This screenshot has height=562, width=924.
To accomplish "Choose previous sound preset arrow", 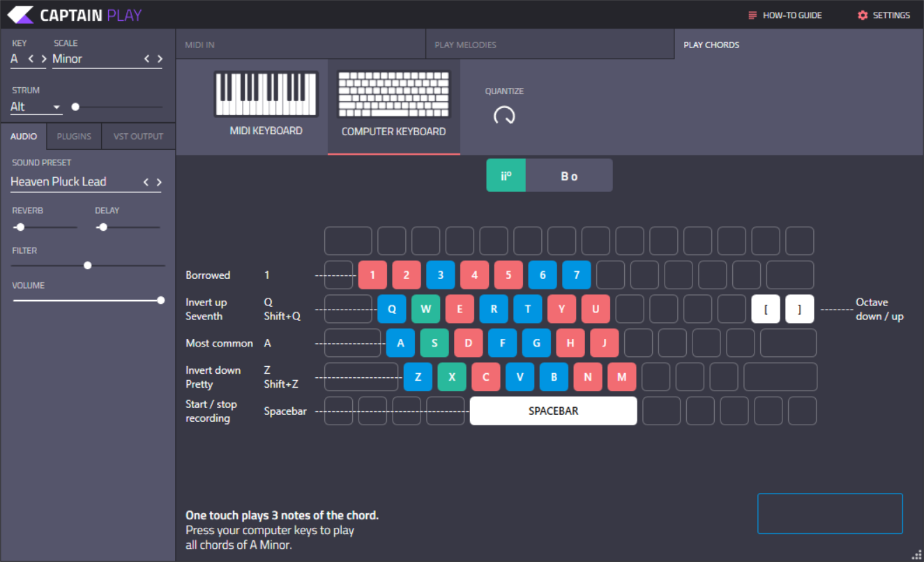I will 146,182.
